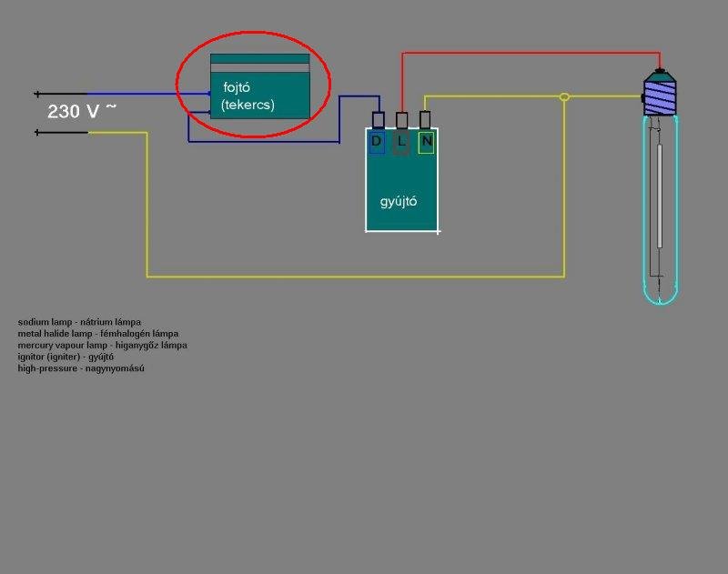The width and height of the screenshot is (728, 574).
Task: Click the lamp's threaded screw base
Action: click(660, 97)
